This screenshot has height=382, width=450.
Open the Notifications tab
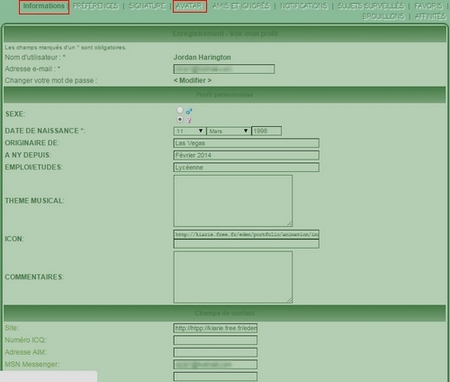tap(304, 6)
